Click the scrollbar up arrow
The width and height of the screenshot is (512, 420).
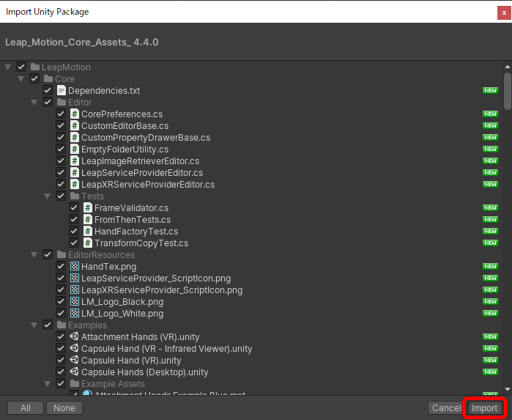pyautogui.click(x=508, y=67)
